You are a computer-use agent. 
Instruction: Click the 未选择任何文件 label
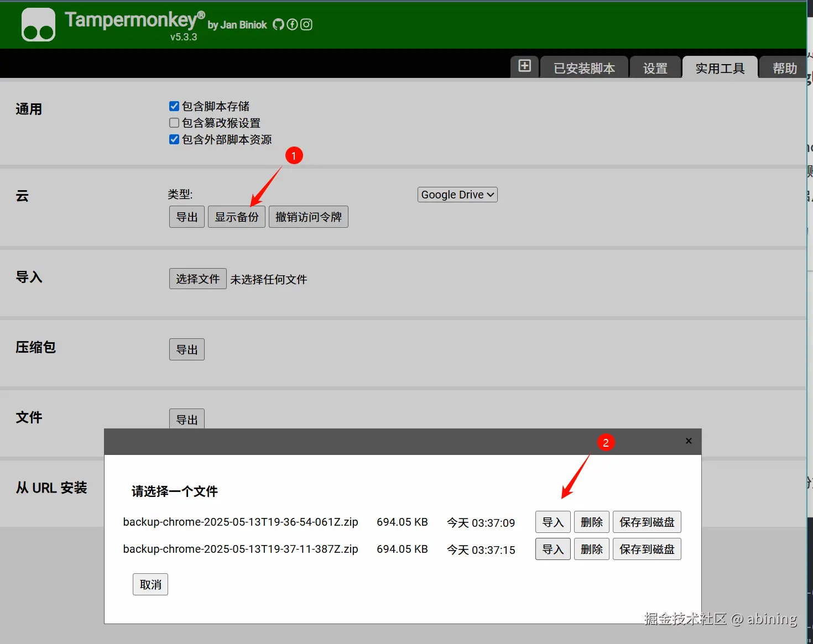(269, 279)
